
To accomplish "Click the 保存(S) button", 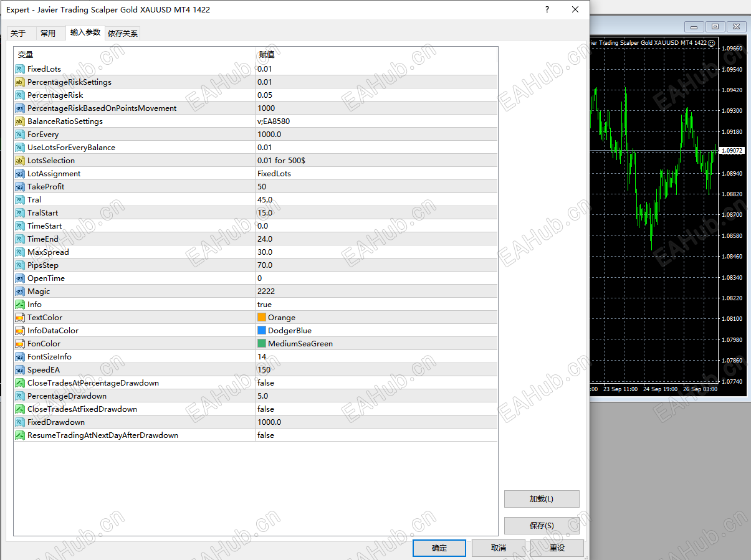I will 542,526.
